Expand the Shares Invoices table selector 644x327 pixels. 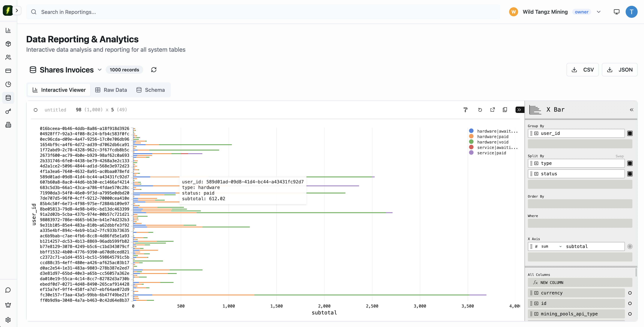point(99,70)
